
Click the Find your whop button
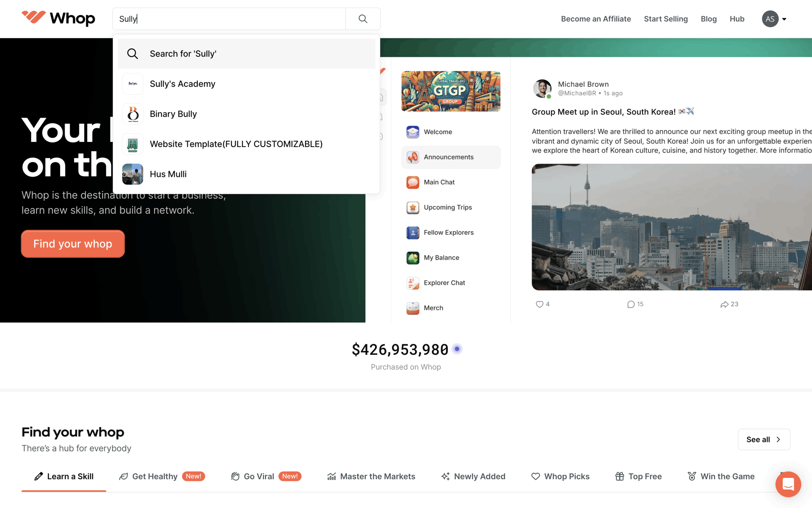(73, 244)
